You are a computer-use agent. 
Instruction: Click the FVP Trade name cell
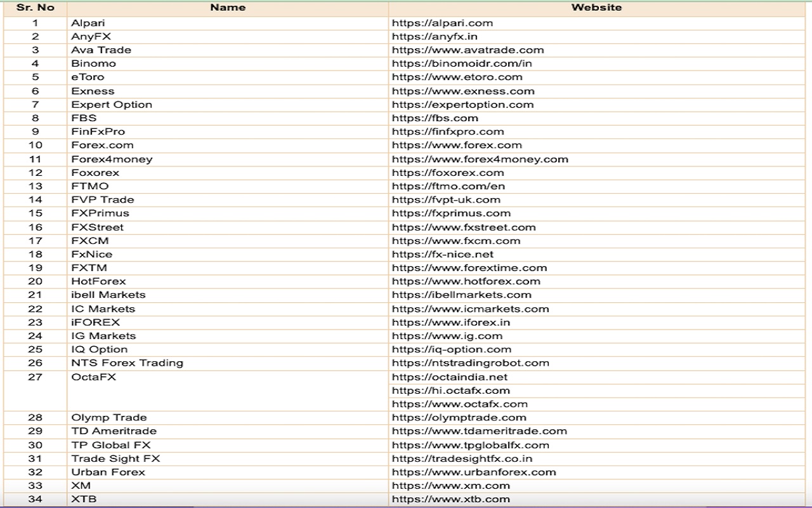click(228, 199)
